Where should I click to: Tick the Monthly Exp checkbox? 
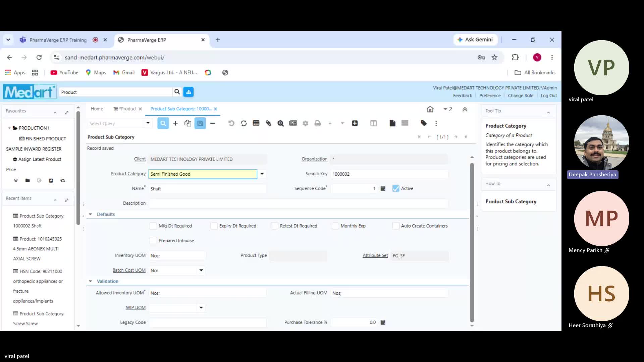pyautogui.click(x=335, y=226)
